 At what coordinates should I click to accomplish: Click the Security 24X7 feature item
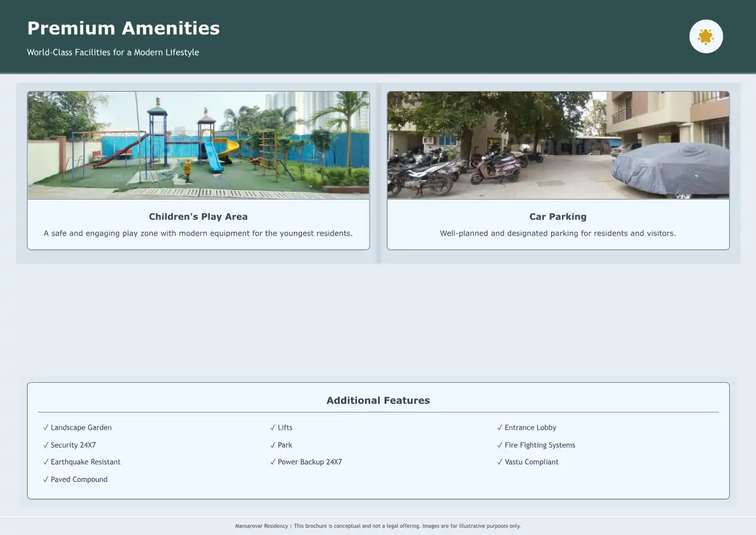click(70, 445)
